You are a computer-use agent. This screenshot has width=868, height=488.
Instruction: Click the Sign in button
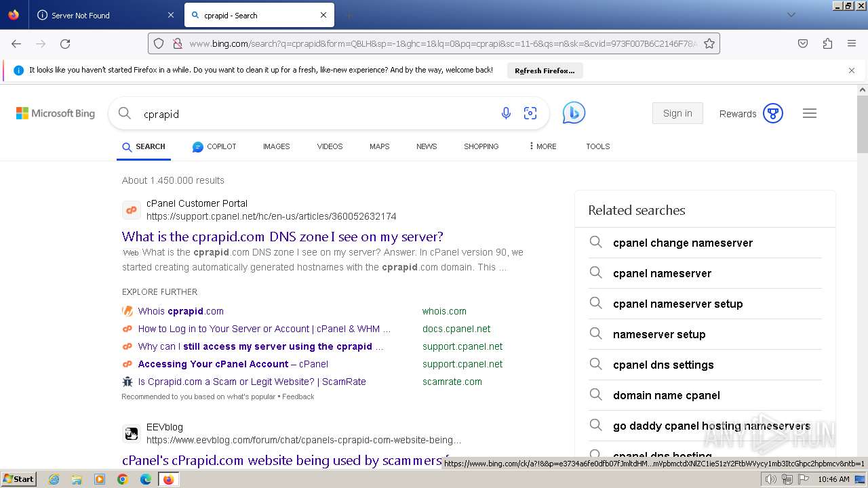tap(677, 113)
